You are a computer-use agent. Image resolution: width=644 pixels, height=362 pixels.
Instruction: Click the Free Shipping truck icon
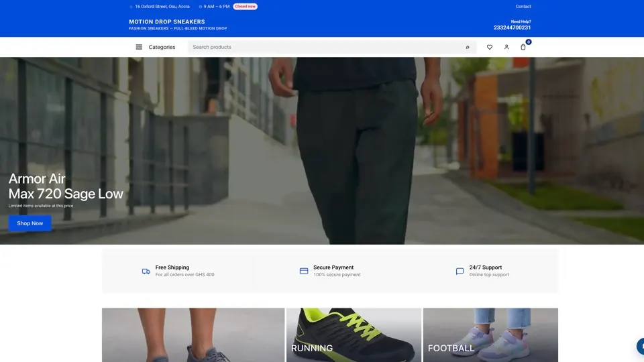point(146,271)
